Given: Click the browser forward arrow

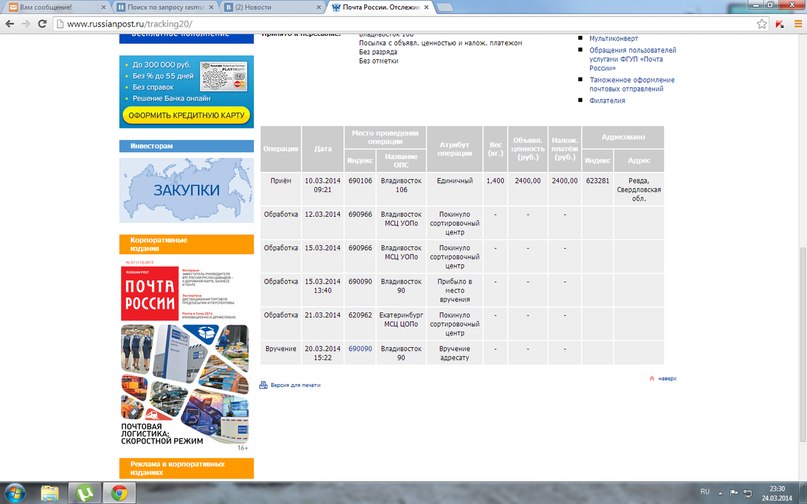Looking at the screenshot, I should click(x=26, y=24).
